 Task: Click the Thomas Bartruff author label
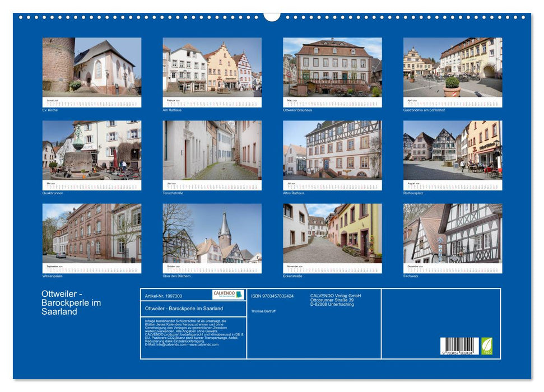coord(263,311)
